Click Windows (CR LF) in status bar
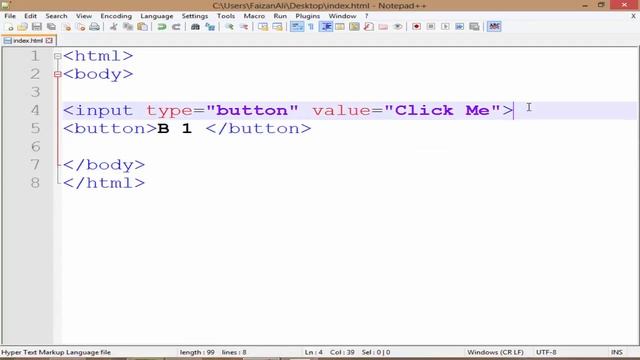Viewport: 640px width, 360px height. coord(495,352)
